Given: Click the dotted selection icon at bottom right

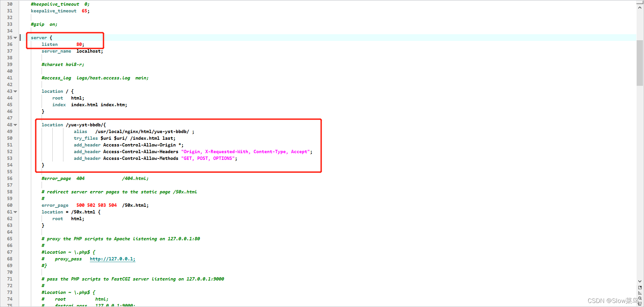Looking at the screenshot, I should click(x=640, y=303).
